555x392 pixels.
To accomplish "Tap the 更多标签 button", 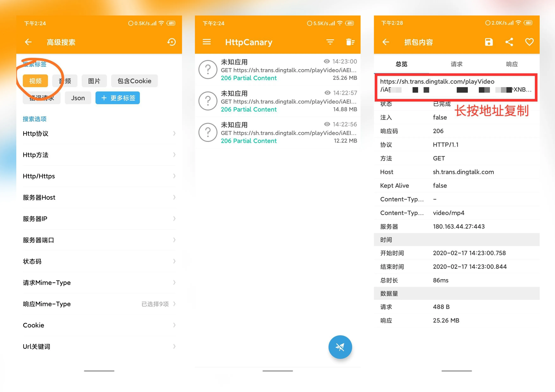I will click(x=118, y=98).
